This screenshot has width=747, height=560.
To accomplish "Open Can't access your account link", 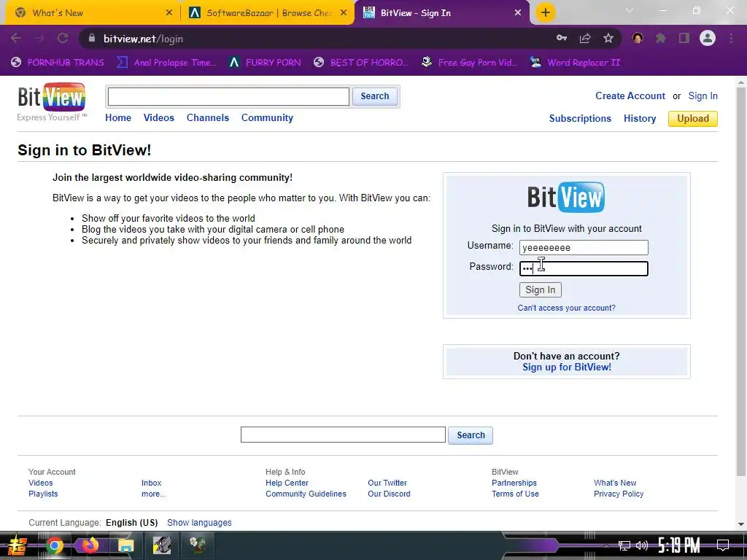I will coord(566,308).
